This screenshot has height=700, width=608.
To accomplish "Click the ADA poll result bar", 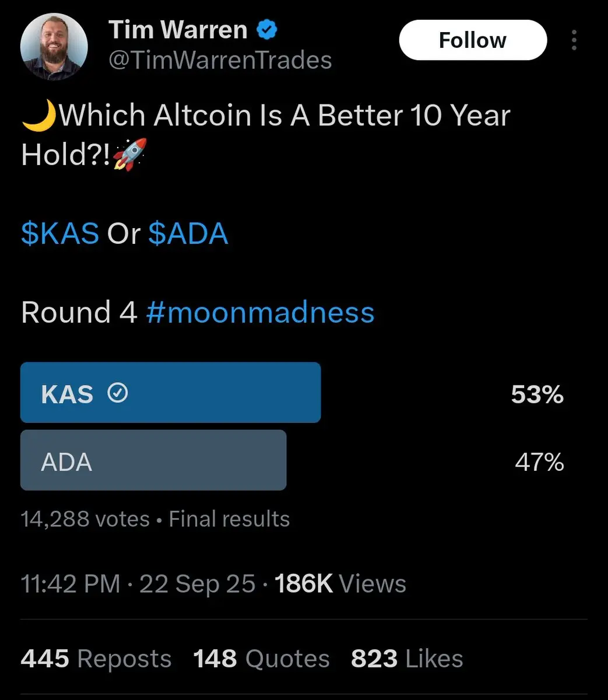I will pos(153,460).
